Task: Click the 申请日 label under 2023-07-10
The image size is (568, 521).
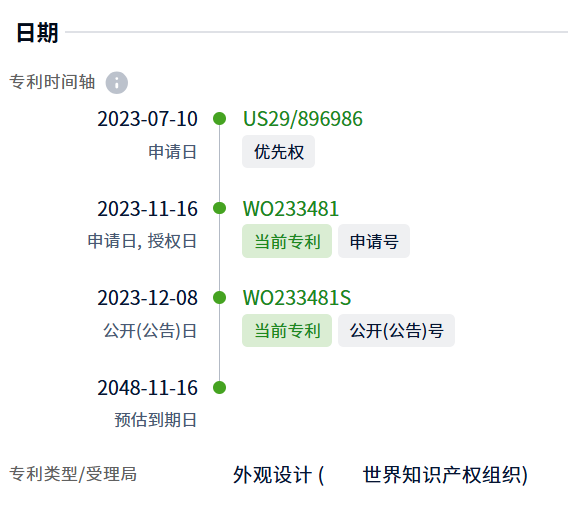Action: coord(173,151)
